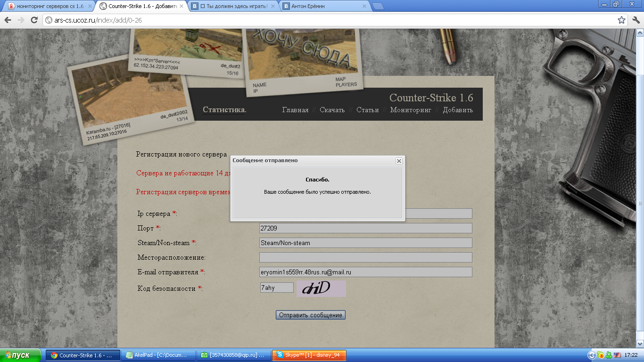Click the 'Counter-Strike 1.6' site title
Screen dimensions: 644x362
click(x=431, y=98)
